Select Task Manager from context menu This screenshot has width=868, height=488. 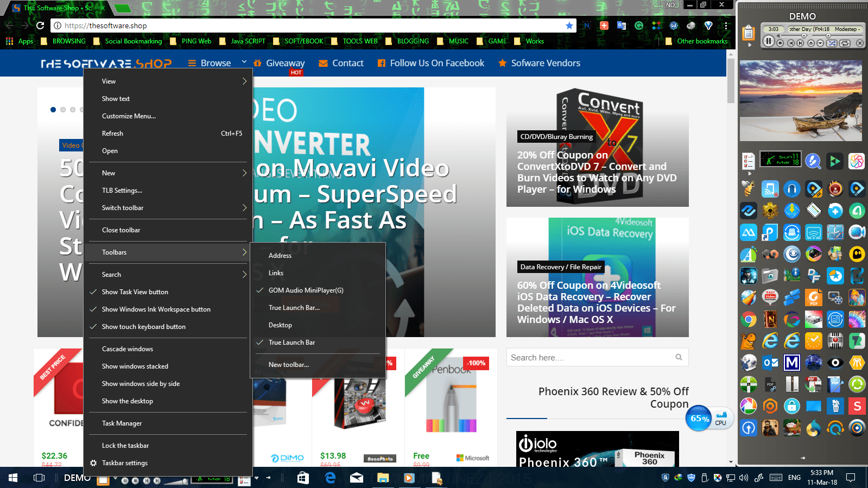point(168,423)
